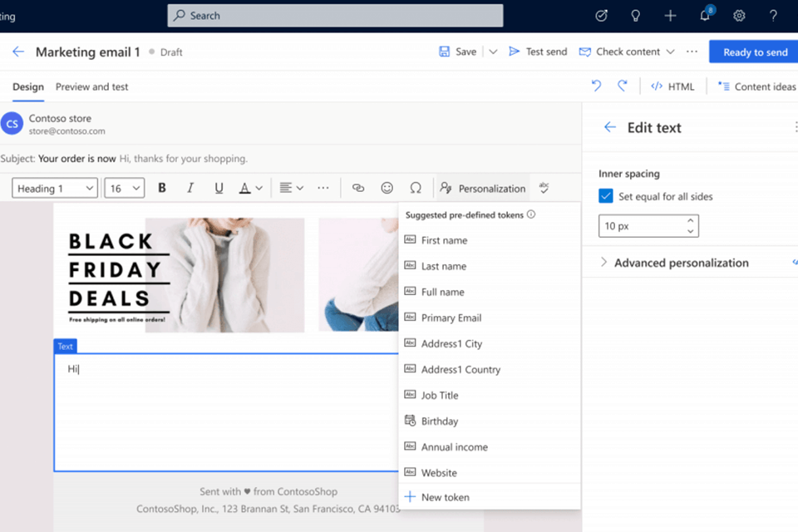The height and width of the screenshot is (532, 798).
Task: Switch to Preview and test tab
Action: click(x=91, y=86)
